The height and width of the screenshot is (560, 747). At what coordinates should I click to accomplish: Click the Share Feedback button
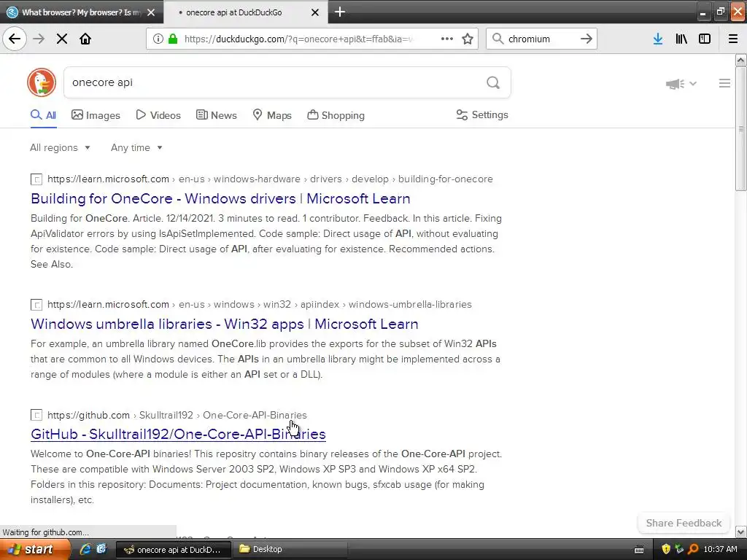pyautogui.click(x=684, y=523)
